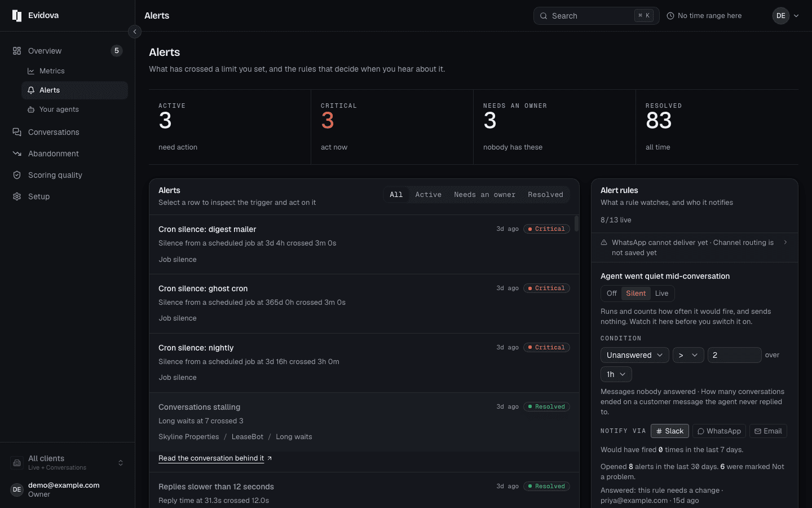Open the 1h time window dropdown
Viewport: 812px width, 508px height.
(x=616, y=374)
